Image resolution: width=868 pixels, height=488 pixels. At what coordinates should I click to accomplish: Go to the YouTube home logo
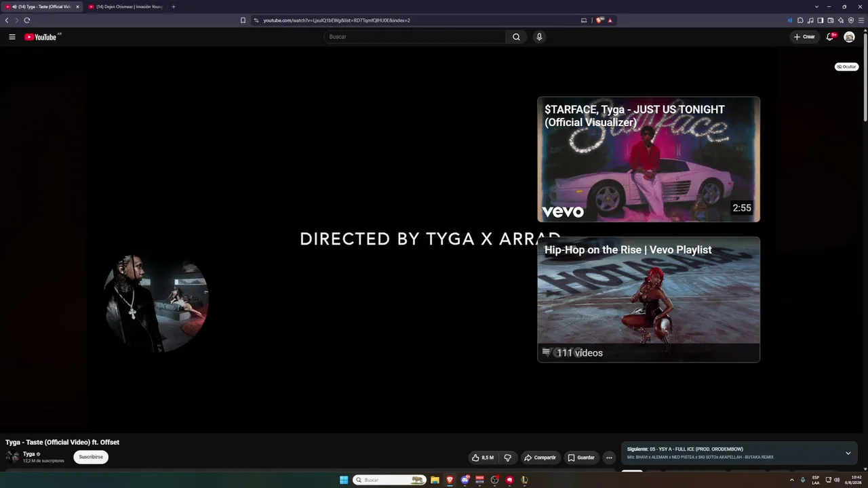point(41,37)
